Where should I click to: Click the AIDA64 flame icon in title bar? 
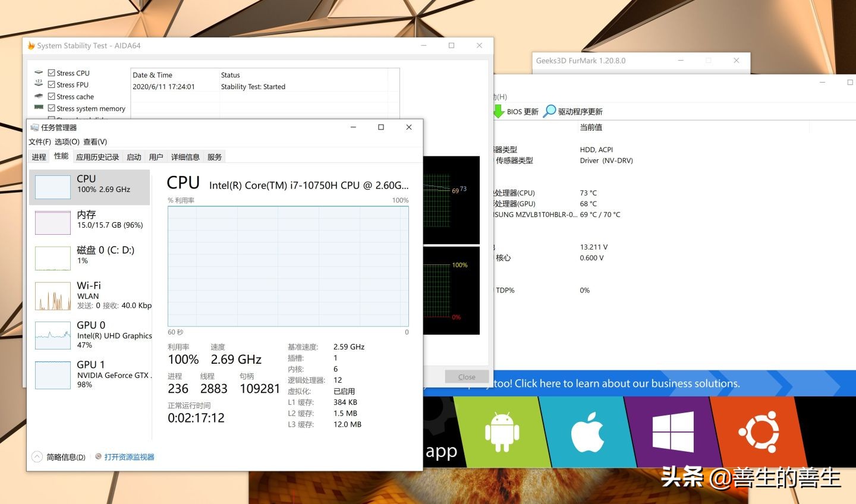point(31,46)
